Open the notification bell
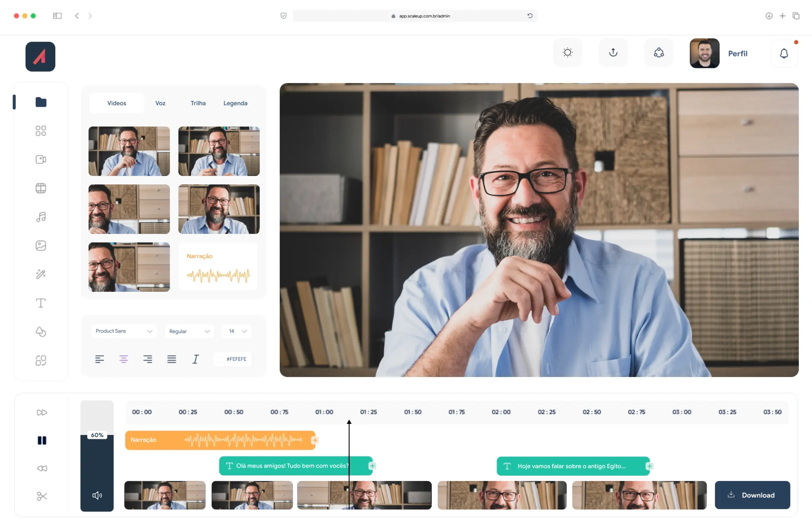The width and height of the screenshot is (812, 524). coord(784,53)
